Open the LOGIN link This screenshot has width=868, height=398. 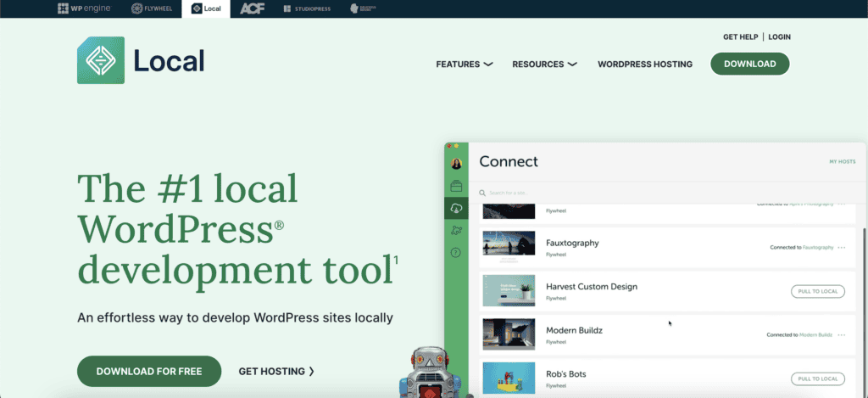pyautogui.click(x=780, y=37)
